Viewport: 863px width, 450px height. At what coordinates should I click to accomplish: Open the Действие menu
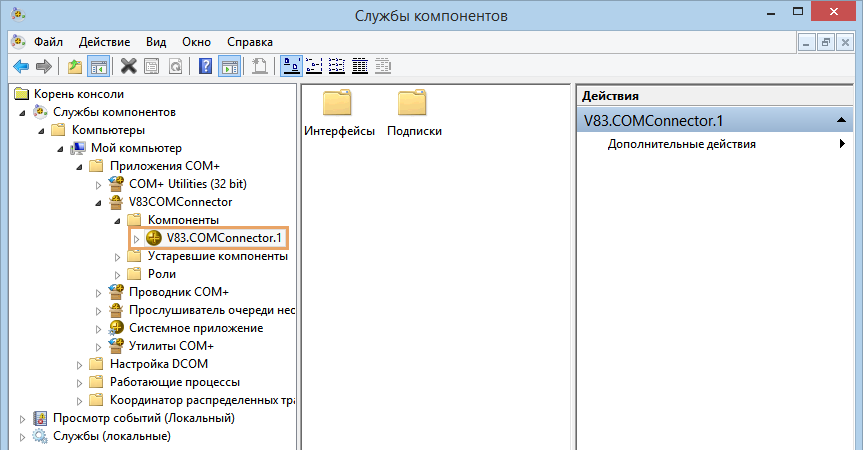pyautogui.click(x=102, y=42)
